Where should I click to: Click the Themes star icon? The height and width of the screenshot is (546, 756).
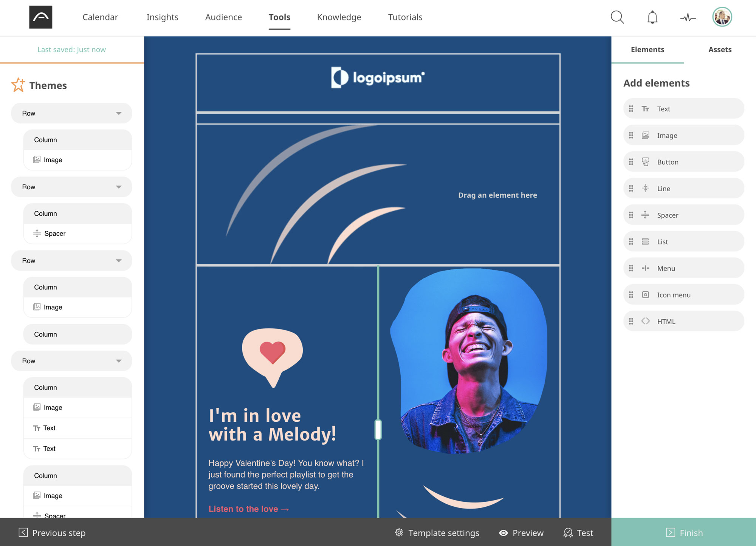(x=18, y=85)
